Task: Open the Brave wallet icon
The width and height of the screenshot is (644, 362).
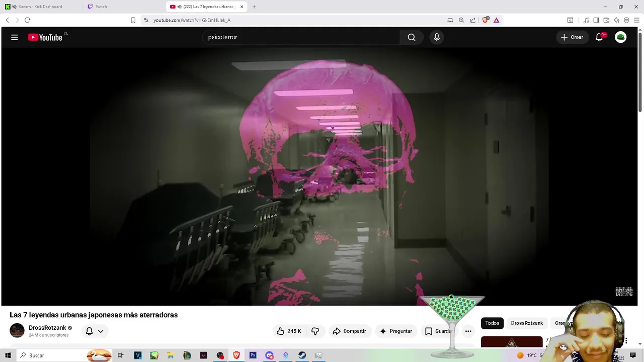Action: 606,20
